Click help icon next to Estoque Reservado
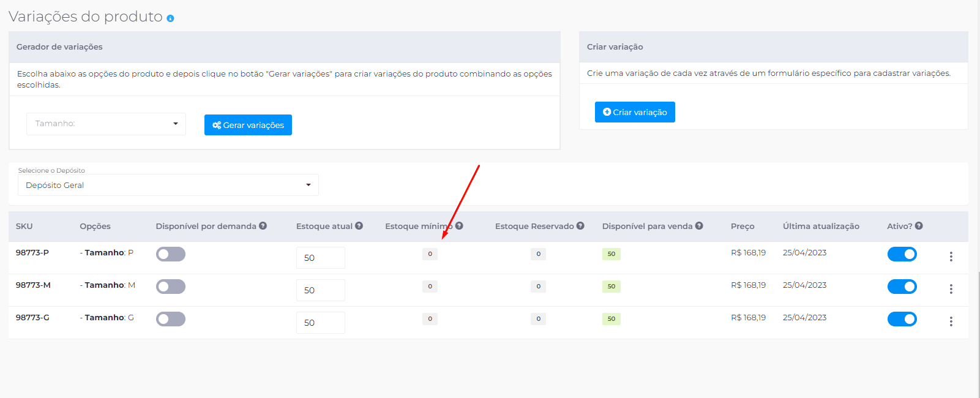The height and width of the screenshot is (398, 980). [580, 226]
